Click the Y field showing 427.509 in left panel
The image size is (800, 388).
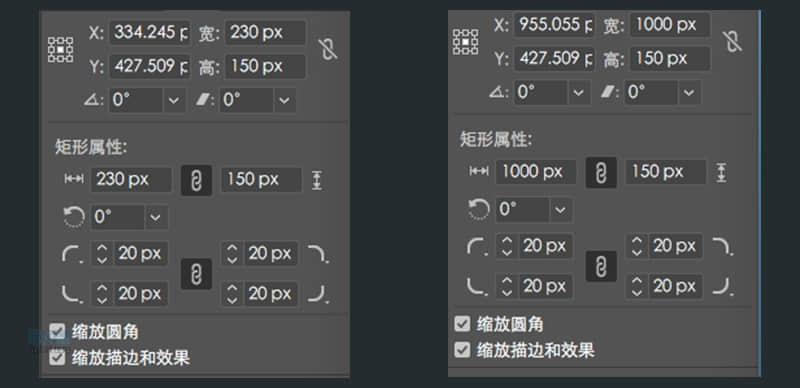coord(150,66)
